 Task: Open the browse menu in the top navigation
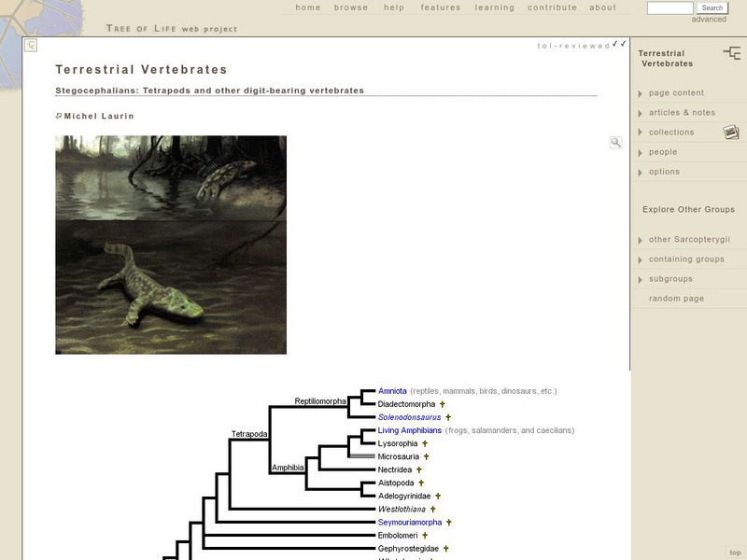pos(351,7)
